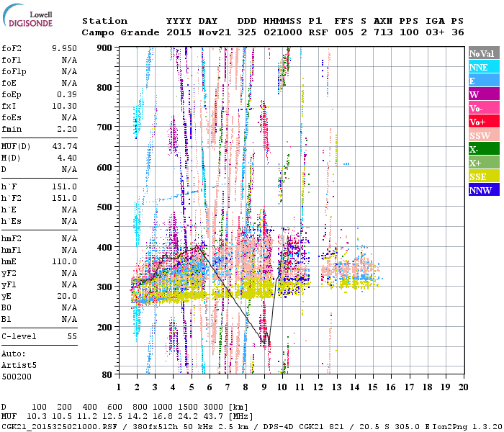This screenshot has width=504, height=432.
Task: Select the X- dark green swatch
Action: 484,149
